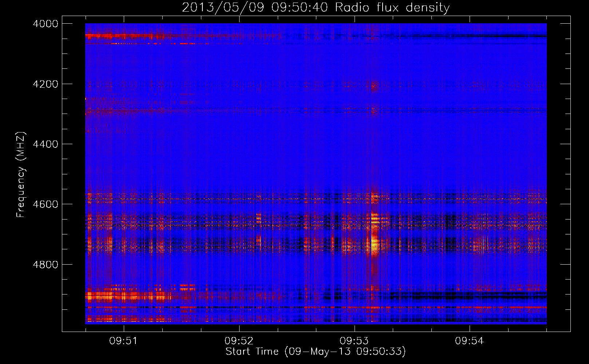Click the '4200' frequency axis label
The width and height of the screenshot is (589, 364).
click(46, 84)
